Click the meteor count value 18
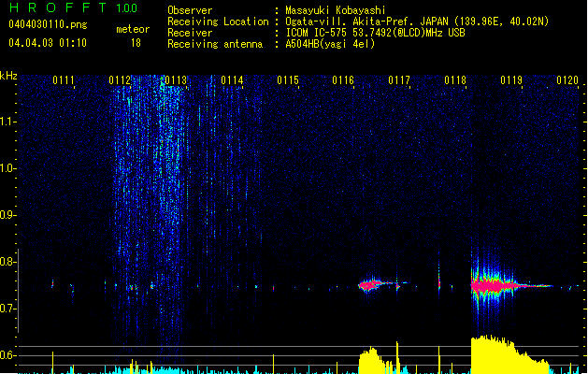The height and width of the screenshot is (374, 588). click(136, 43)
